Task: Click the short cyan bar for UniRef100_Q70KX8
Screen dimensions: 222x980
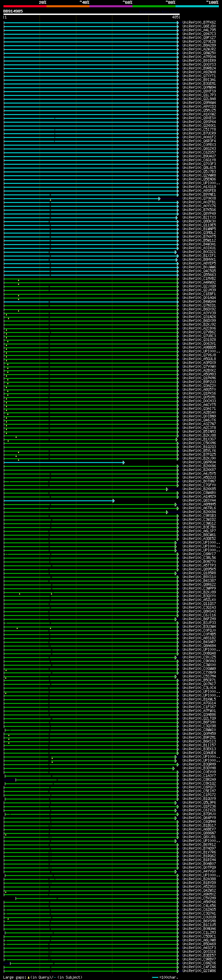Action: click(x=82, y=199)
